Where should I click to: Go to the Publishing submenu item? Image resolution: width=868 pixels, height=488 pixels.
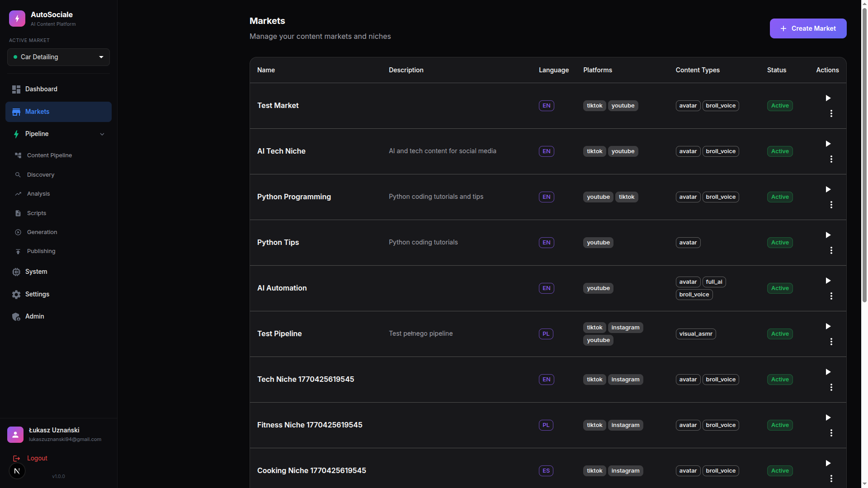(x=41, y=251)
